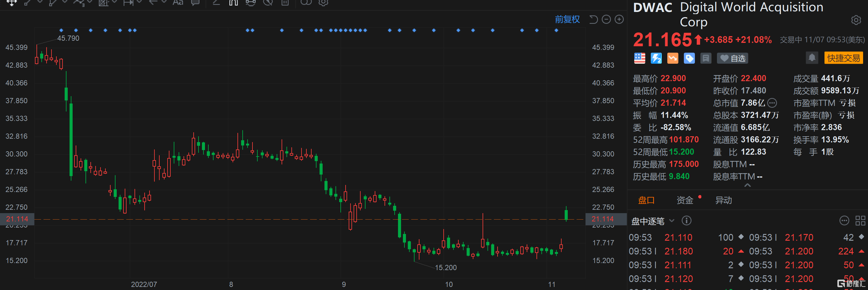Reset chart view with the undo icon

(x=593, y=20)
